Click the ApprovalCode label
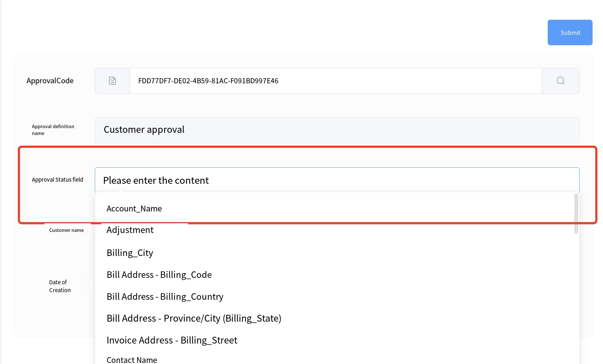The width and height of the screenshot is (603, 364). click(x=50, y=81)
